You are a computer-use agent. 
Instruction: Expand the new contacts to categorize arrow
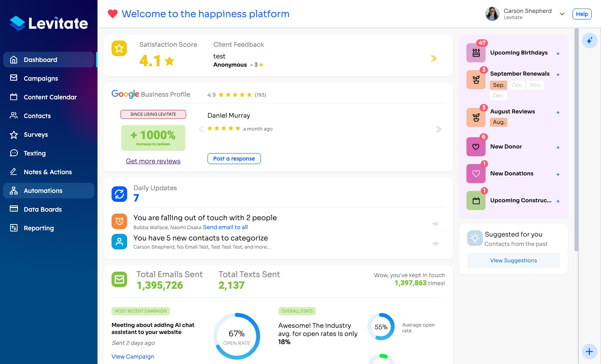tap(435, 244)
